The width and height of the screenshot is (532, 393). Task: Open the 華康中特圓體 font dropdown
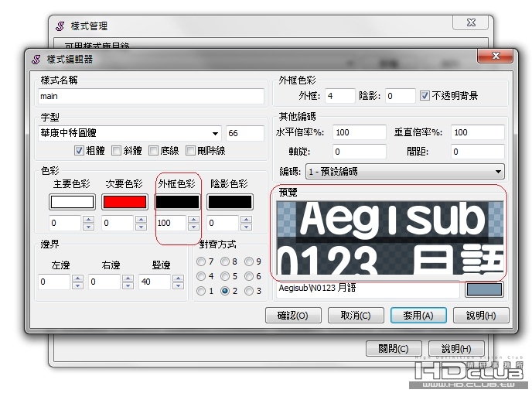215,133
